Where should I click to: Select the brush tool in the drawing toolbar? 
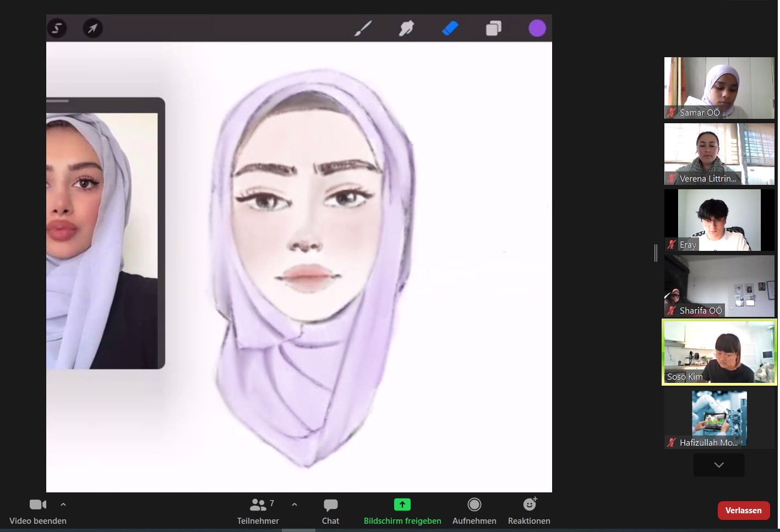(x=363, y=28)
